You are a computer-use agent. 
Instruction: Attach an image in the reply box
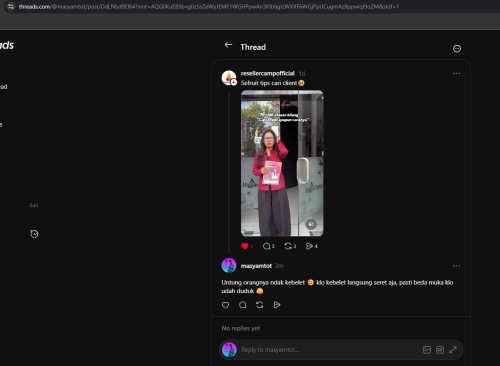click(427, 350)
